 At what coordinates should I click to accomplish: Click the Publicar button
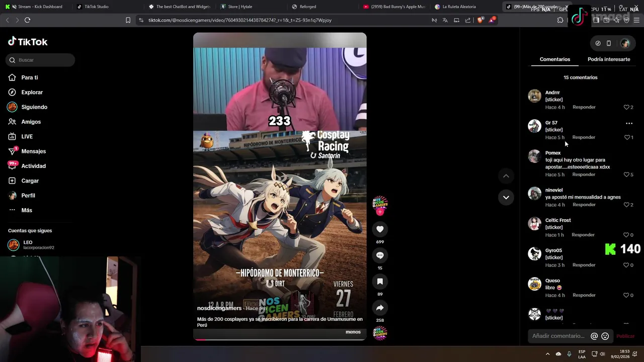pyautogui.click(x=625, y=336)
